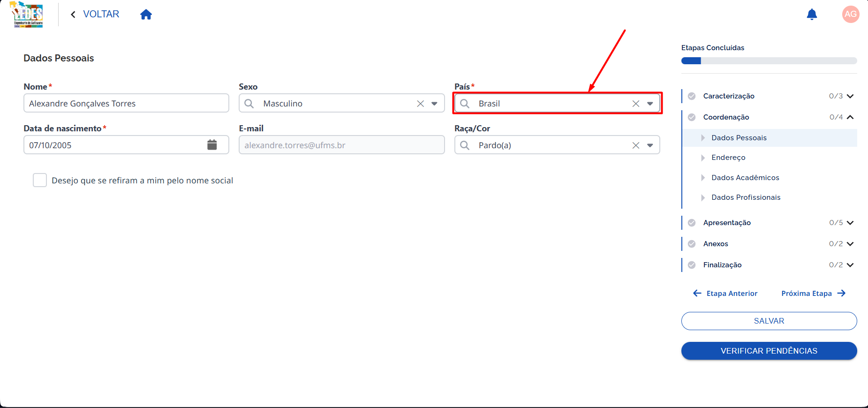
Task: Click the Coordenação check status icon
Action: click(x=692, y=117)
